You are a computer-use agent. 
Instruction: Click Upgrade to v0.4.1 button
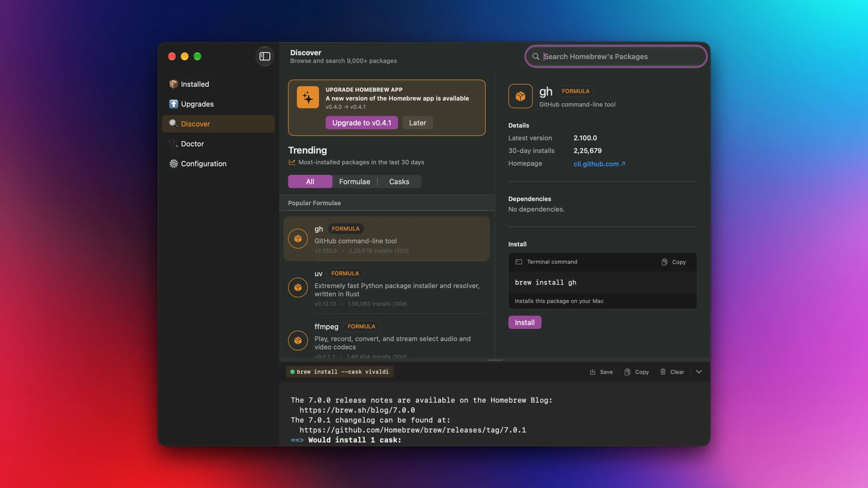(362, 123)
